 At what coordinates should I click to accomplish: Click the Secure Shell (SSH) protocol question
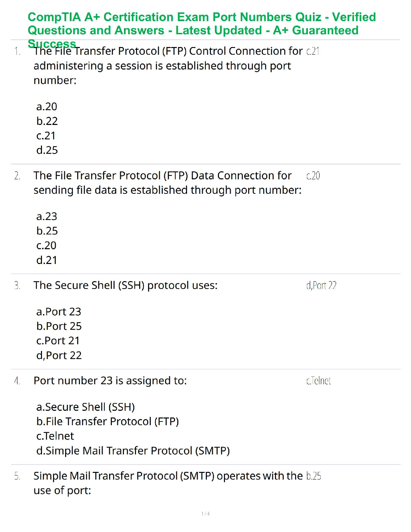(125, 285)
